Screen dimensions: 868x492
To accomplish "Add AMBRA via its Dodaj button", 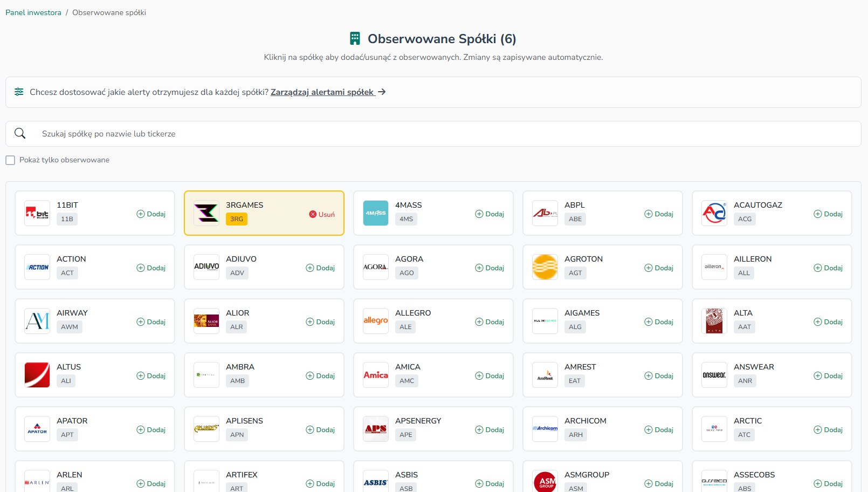I will point(320,375).
